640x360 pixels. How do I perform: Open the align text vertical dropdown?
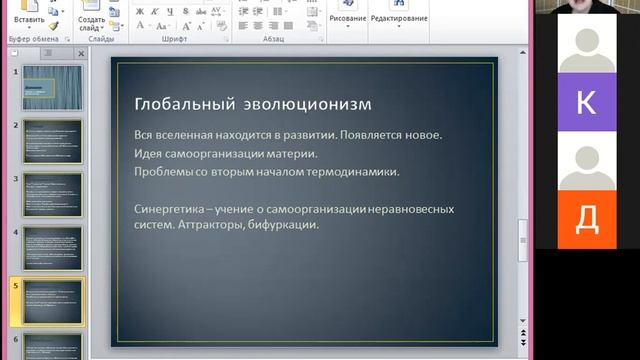click(313, 11)
